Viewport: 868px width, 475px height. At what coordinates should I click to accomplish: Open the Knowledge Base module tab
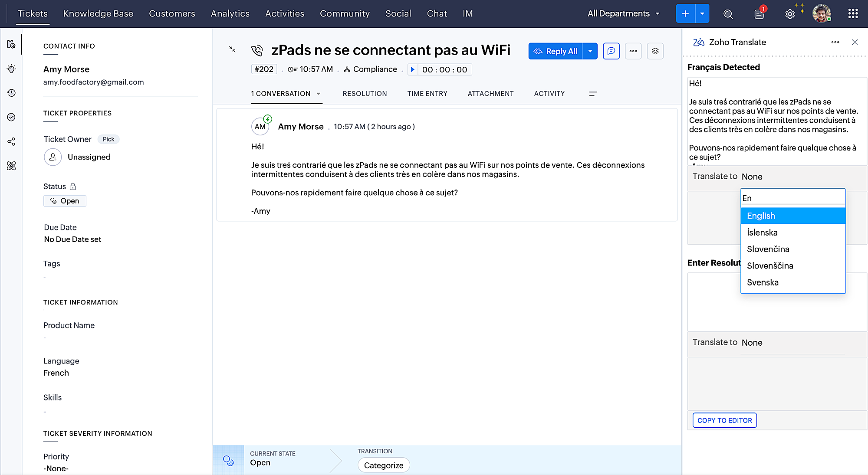tap(98, 13)
